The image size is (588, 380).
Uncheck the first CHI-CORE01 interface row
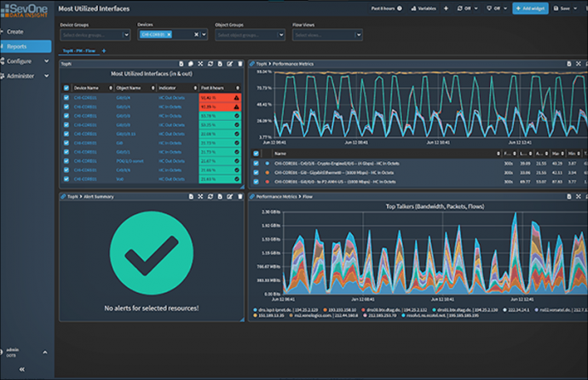click(66, 98)
